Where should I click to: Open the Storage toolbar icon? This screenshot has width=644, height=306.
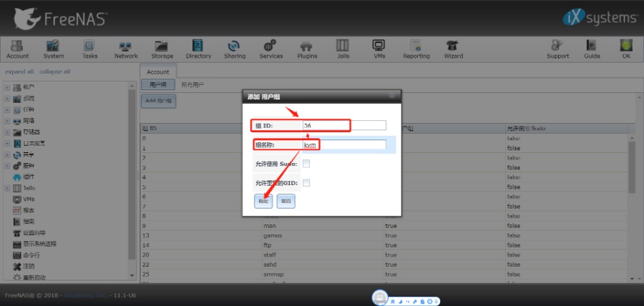pyautogui.click(x=162, y=49)
